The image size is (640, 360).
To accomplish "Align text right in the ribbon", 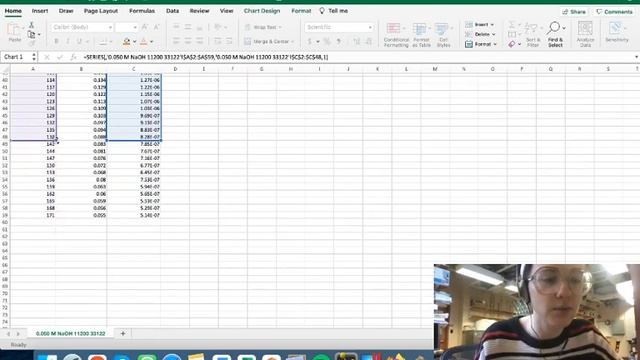I will [199, 41].
